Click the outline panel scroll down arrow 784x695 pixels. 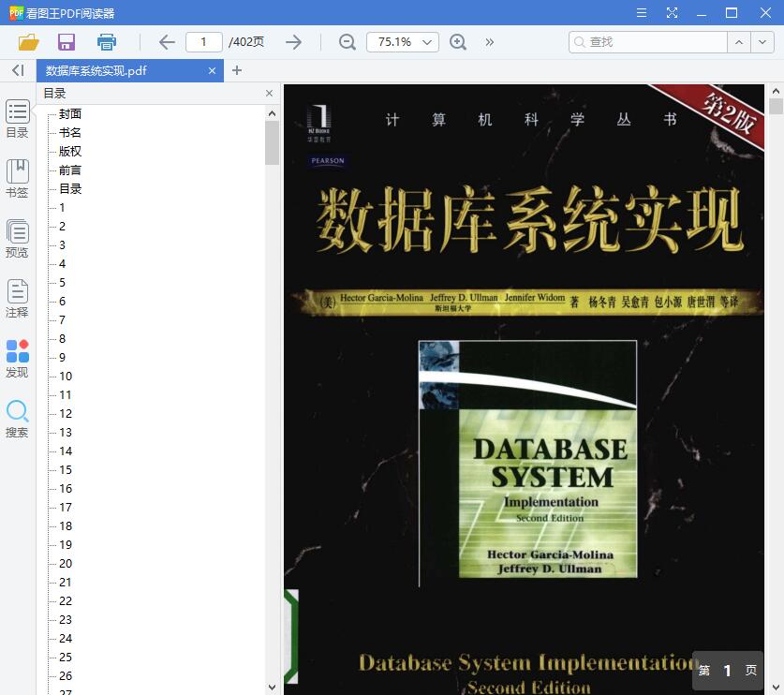click(x=272, y=688)
